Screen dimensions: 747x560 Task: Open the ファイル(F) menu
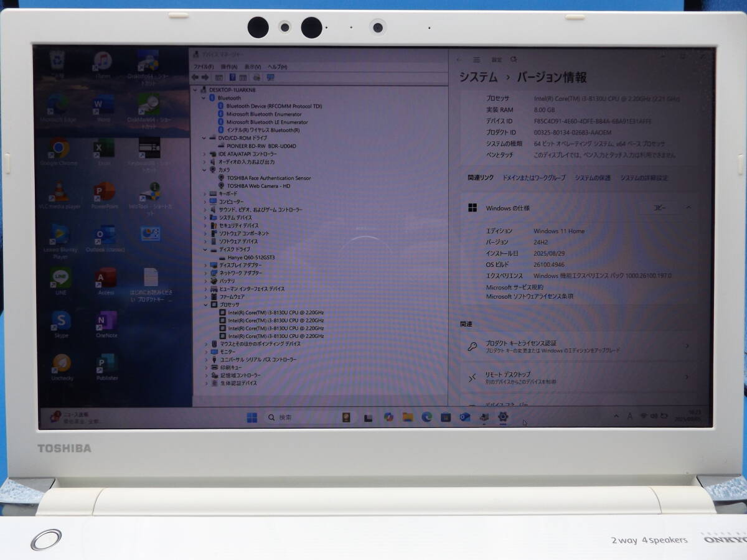coord(204,67)
